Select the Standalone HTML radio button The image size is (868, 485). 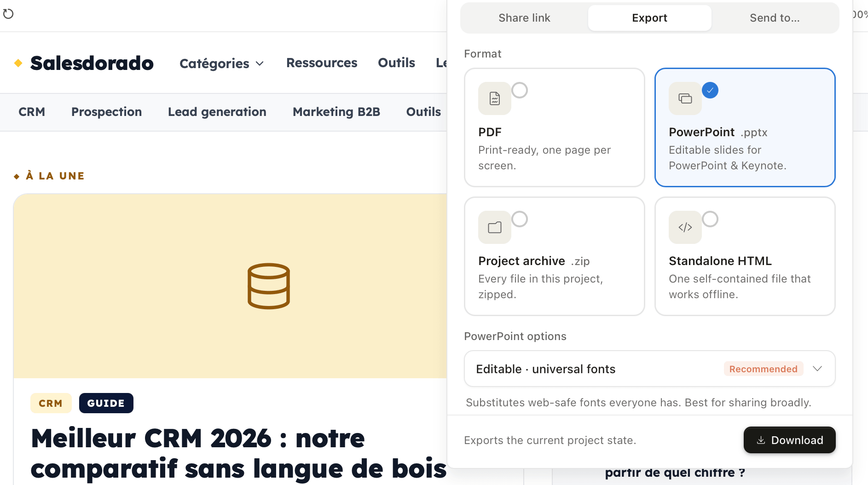tap(710, 219)
